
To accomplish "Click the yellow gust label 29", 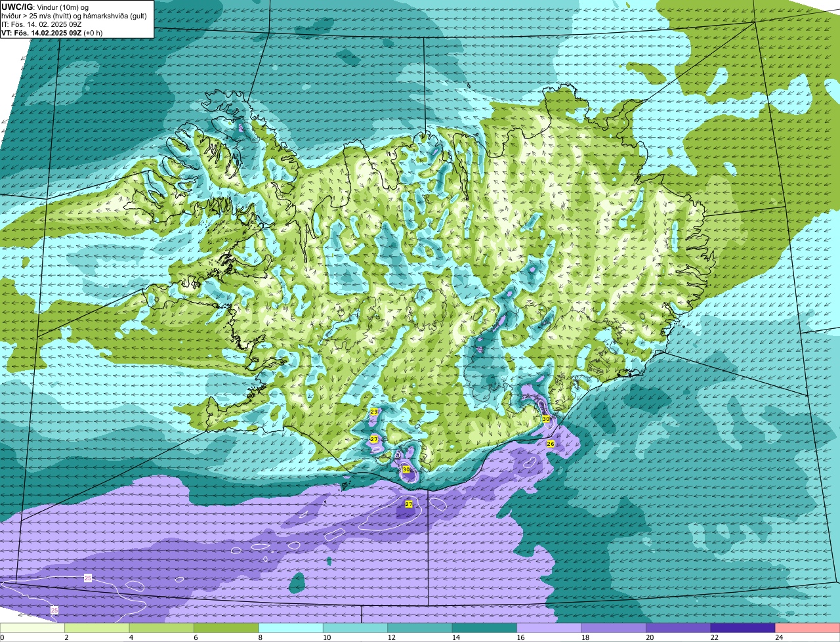I will point(373,412).
